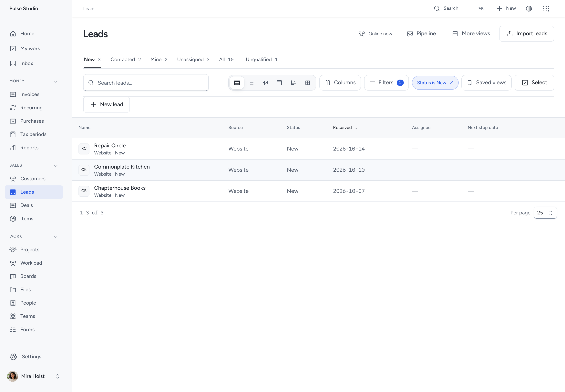Click the Assignee column header
The width and height of the screenshot is (565, 392).
point(421,127)
